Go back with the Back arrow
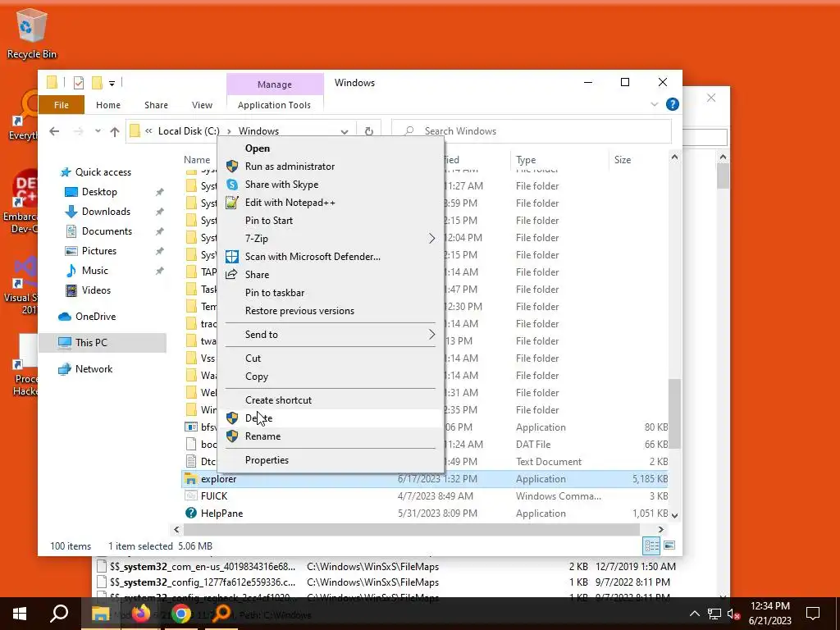The image size is (840, 630). (54, 131)
